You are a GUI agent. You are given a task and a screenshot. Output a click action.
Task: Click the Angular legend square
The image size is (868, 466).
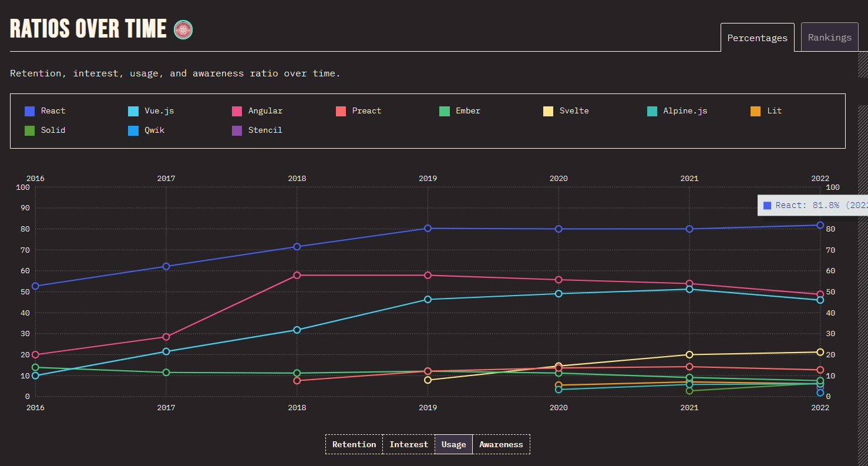click(237, 111)
